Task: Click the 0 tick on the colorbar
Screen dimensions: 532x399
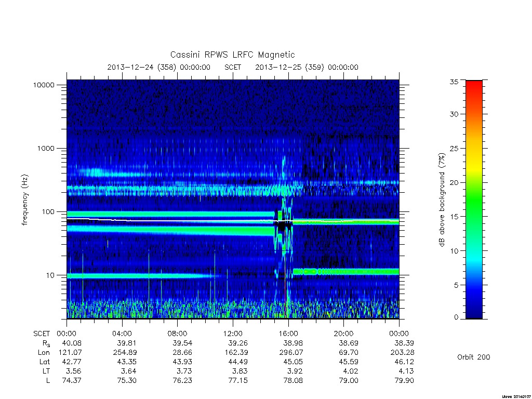Action: click(x=456, y=317)
